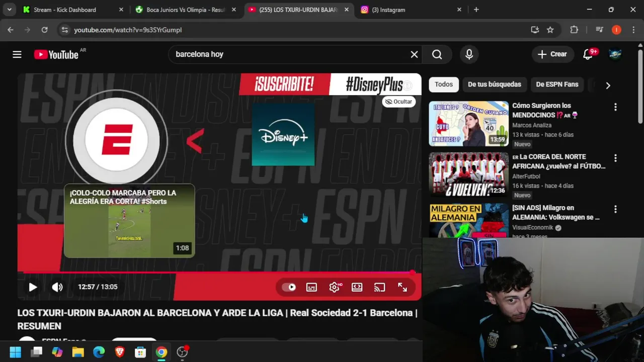Show more filter chips with right chevron

click(608, 85)
